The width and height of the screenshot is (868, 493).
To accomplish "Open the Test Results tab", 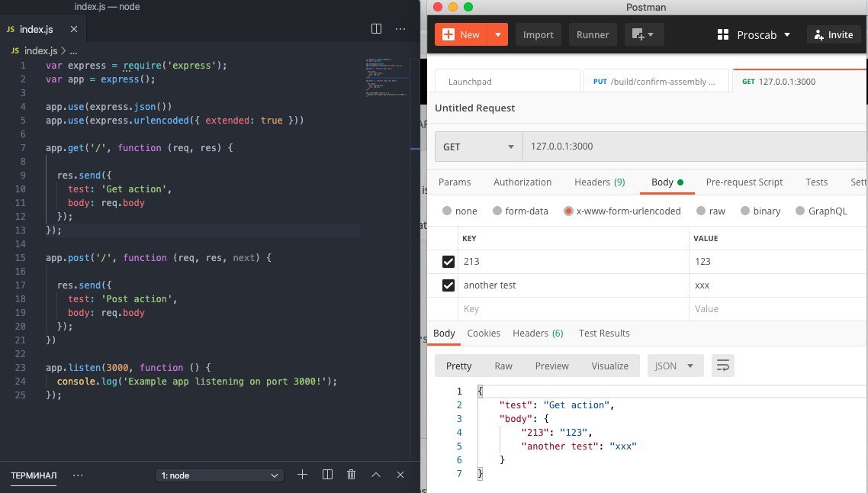I will point(604,333).
